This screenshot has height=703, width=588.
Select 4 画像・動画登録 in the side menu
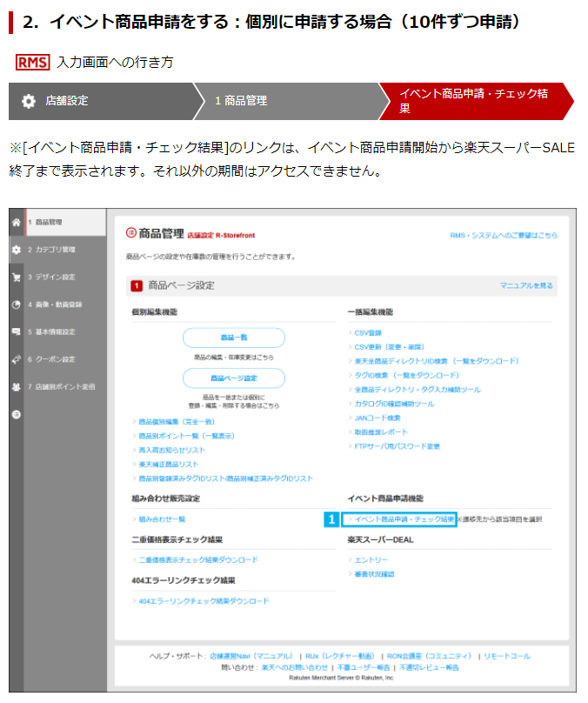coord(65,305)
